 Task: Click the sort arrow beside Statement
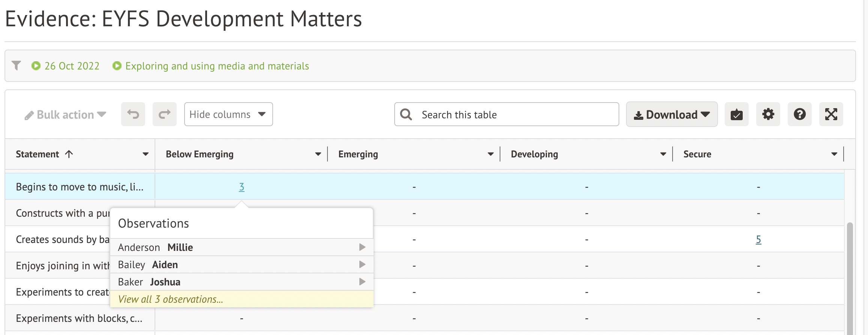click(69, 154)
